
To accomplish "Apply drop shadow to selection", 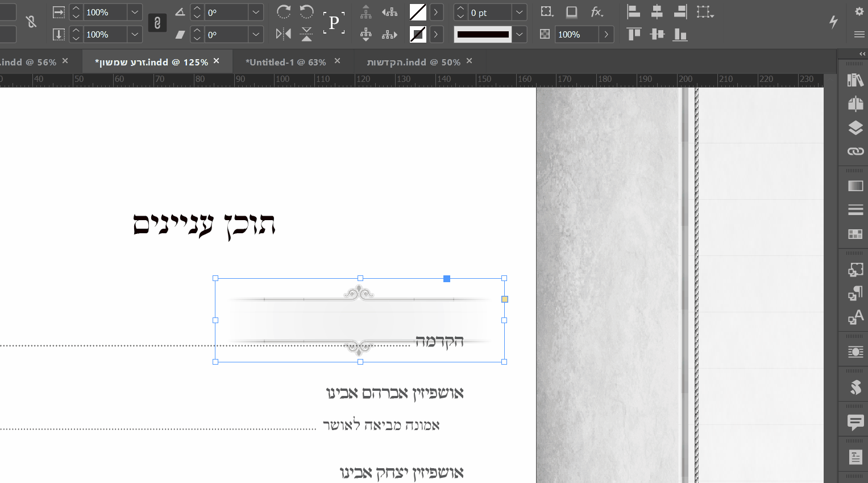I will click(x=572, y=12).
